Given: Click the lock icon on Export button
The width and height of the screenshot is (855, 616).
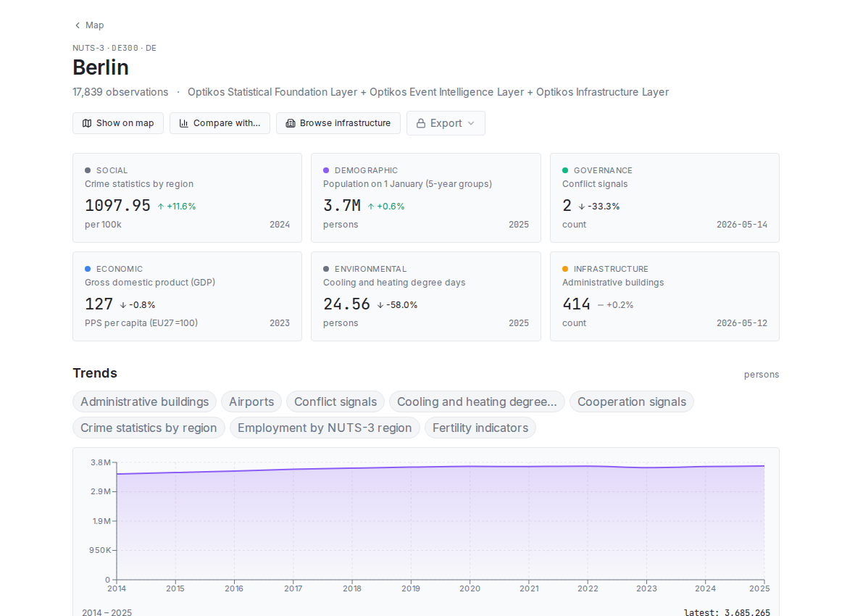Looking at the screenshot, I should click(421, 123).
